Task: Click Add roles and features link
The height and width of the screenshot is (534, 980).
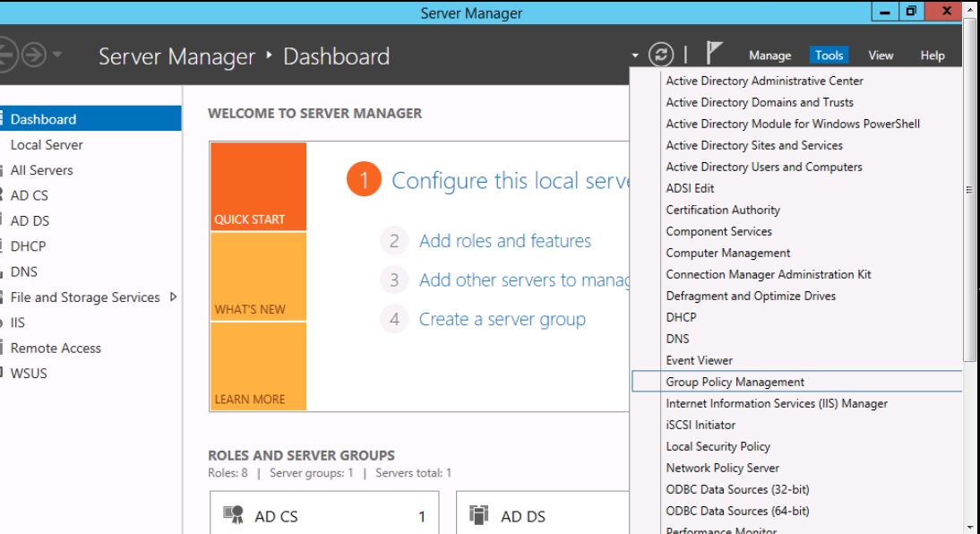Action: [505, 241]
